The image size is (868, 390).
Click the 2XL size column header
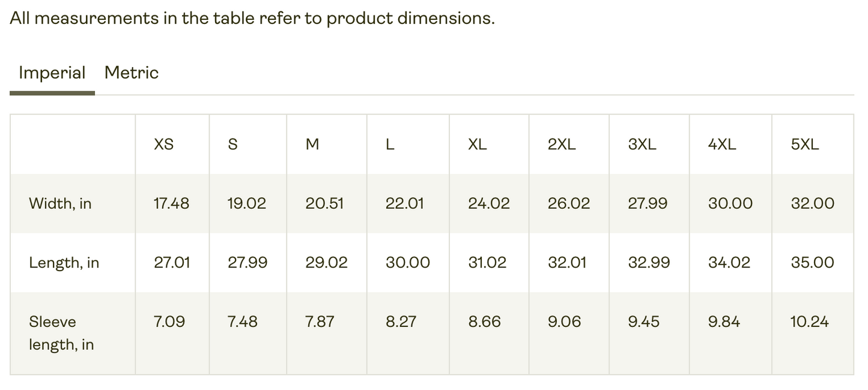tap(562, 145)
